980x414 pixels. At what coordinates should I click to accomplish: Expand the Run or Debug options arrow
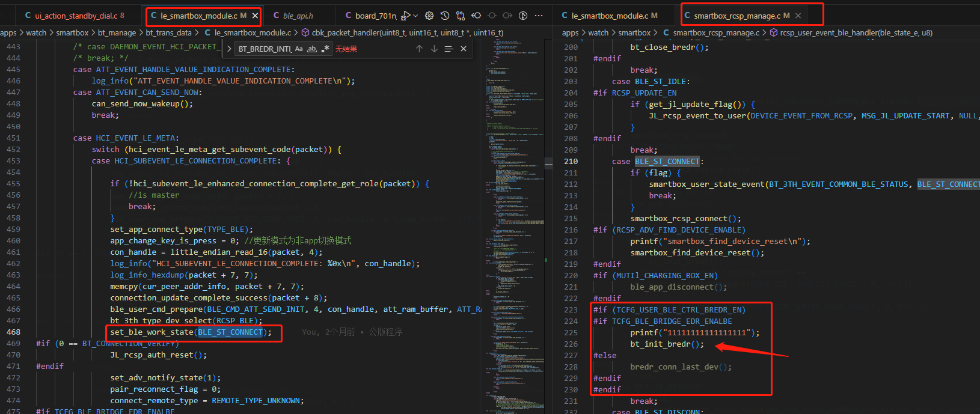[x=415, y=16]
